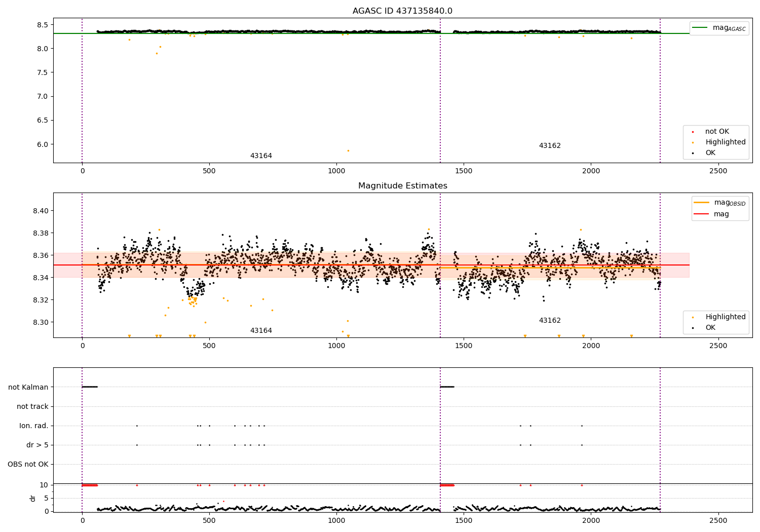Select the Magnitude Estimates plot title
The height and width of the screenshot is (532, 760).
point(402,186)
